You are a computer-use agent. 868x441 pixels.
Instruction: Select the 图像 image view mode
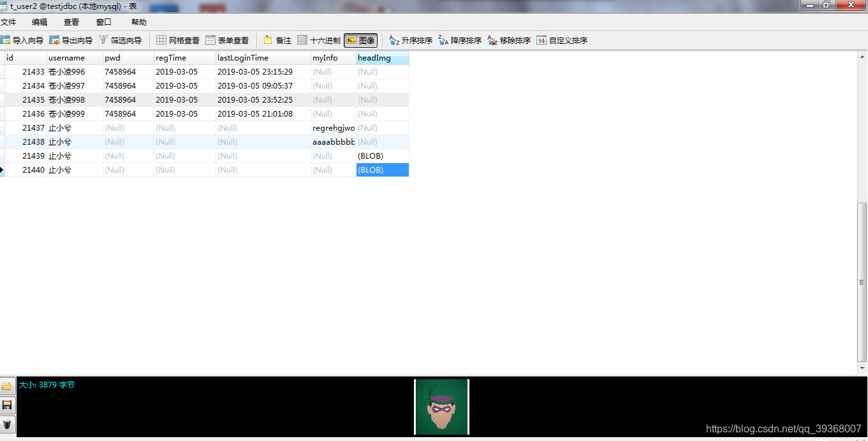360,40
